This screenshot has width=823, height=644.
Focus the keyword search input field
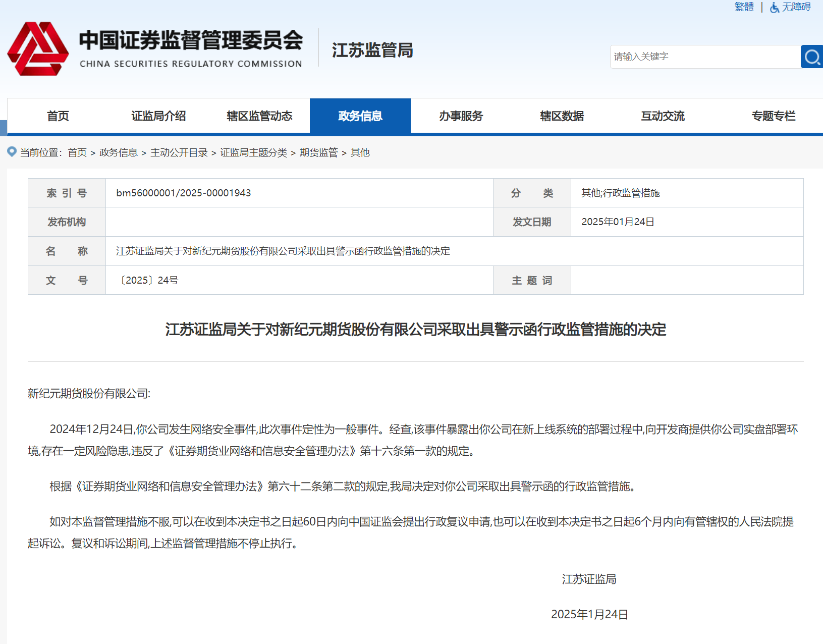coord(705,57)
